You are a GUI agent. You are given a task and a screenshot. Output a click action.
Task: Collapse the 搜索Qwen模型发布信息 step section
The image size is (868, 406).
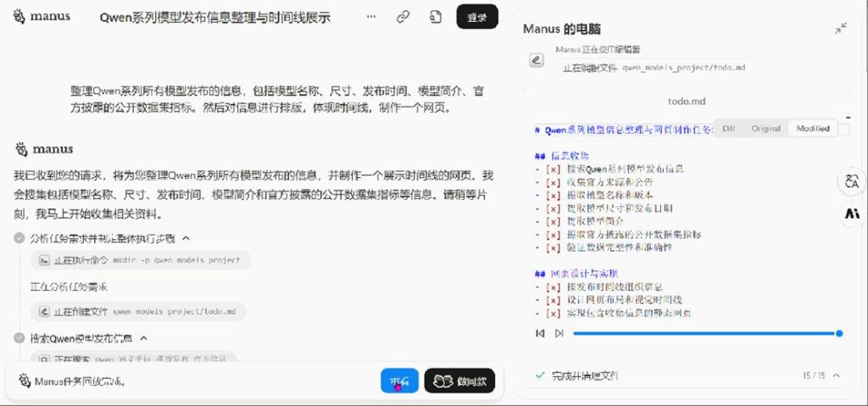[143, 338]
